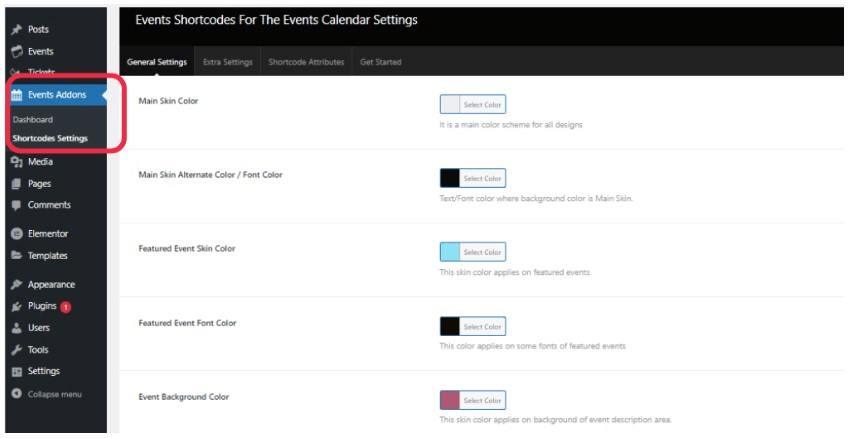
Task: Click the Appearance brush icon
Action: coord(17,285)
